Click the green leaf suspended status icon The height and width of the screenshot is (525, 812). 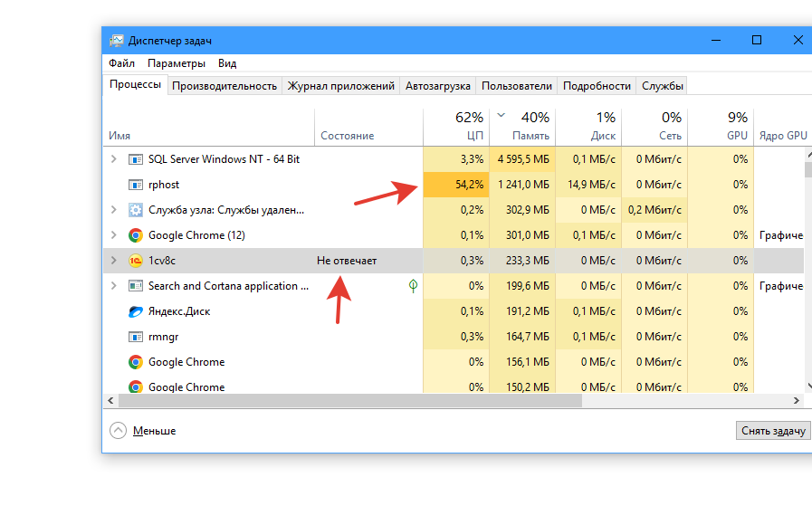(x=413, y=286)
